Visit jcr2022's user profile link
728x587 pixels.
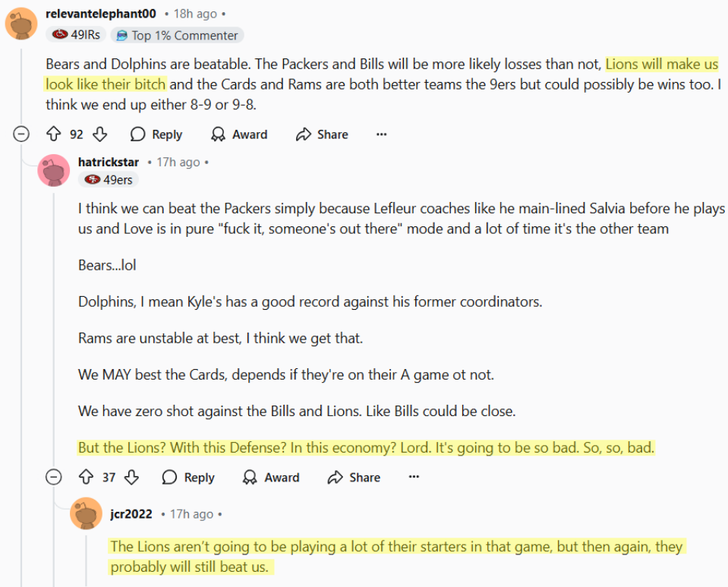pos(131,514)
